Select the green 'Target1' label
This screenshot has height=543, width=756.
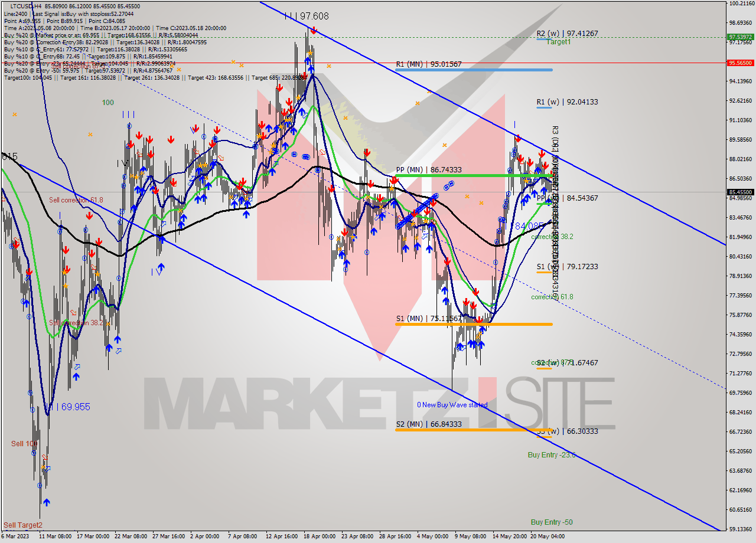[x=558, y=42]
